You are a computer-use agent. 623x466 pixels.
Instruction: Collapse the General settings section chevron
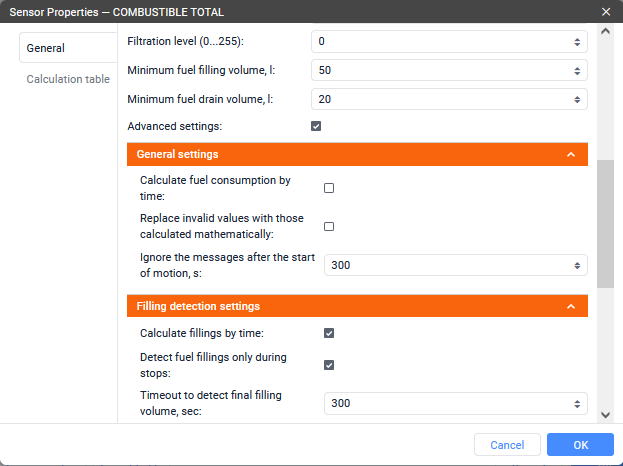click(570, 155)
